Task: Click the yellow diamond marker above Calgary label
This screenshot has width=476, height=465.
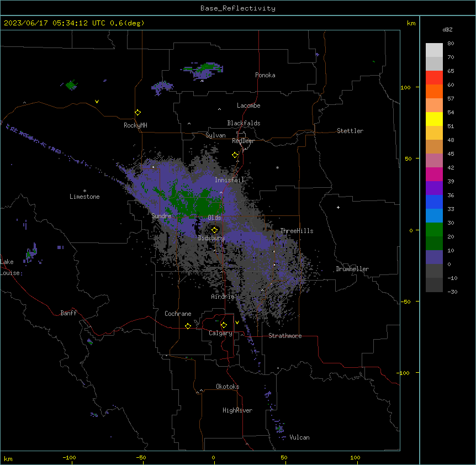Action: (x=224, y=325)
